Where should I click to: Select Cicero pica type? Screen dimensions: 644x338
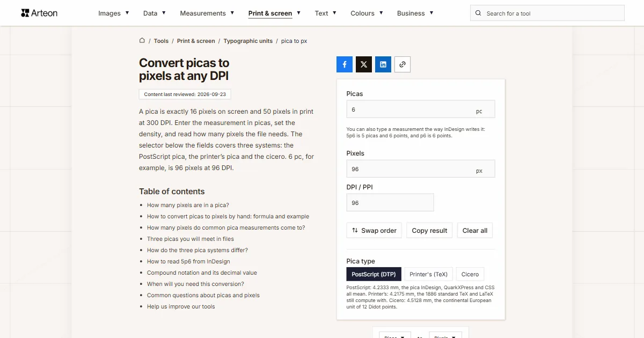[x=470, y=274]
